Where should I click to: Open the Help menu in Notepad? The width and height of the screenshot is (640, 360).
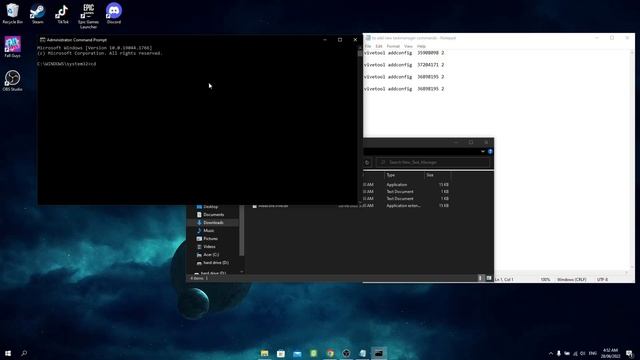click(421, 46)
